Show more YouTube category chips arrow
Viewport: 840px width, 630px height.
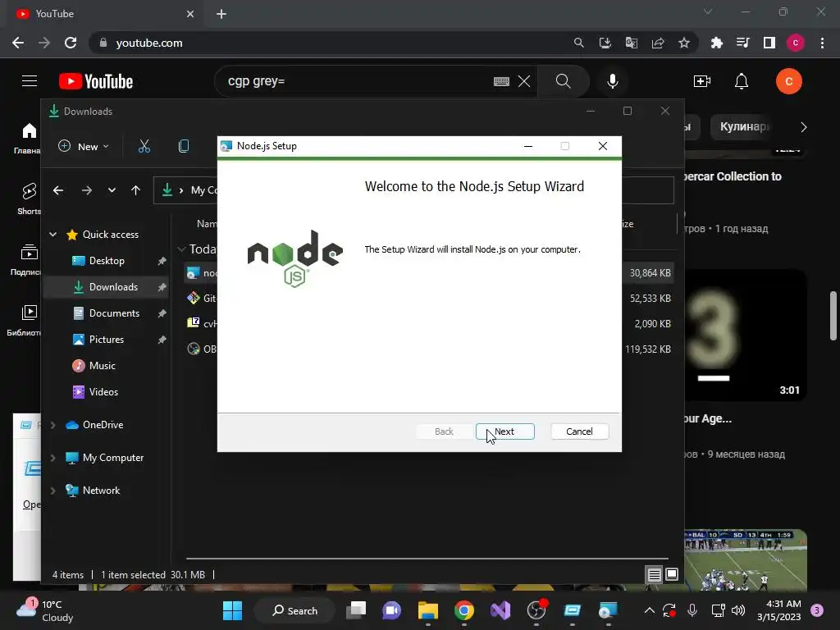[803, 127]
